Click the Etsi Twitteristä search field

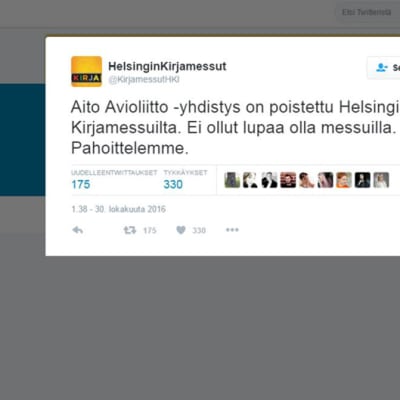367,13
